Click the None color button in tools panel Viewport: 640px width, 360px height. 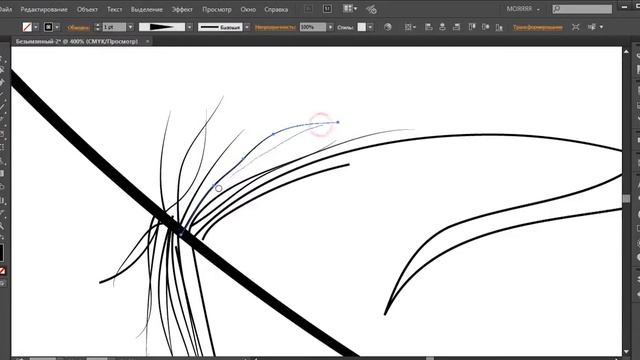tap(2, 271)
